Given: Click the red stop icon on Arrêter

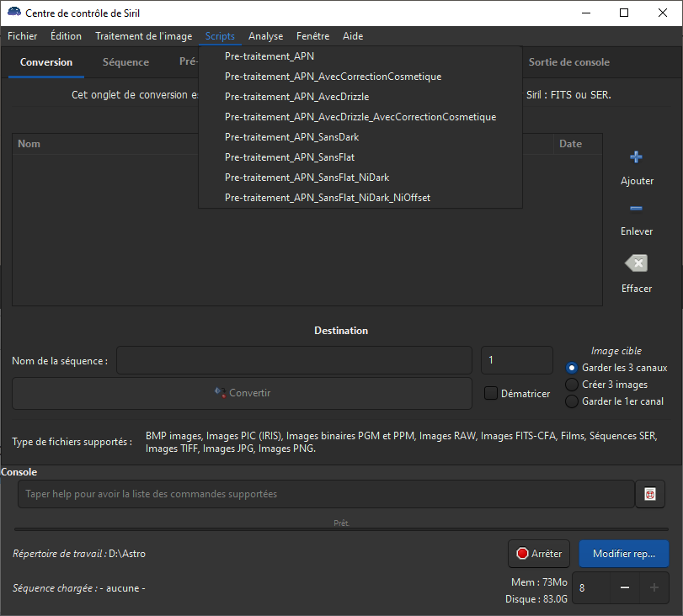Looking at the screenshot, I should click(x=522, y=554).
